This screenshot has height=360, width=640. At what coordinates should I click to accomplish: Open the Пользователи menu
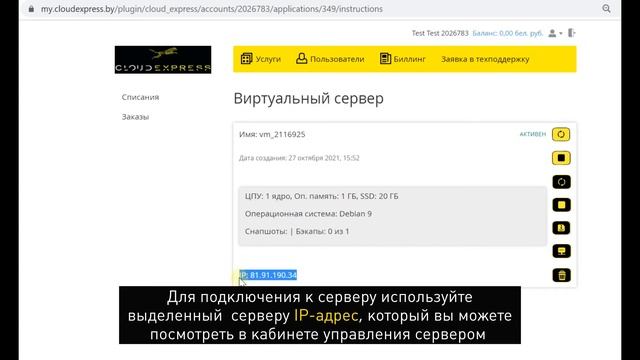pos(330,59)
